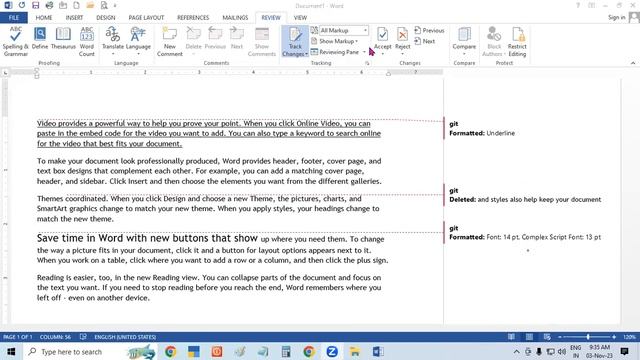This screenshot has height=360, width=640.
Task: Click zoom in plus button
Action: (614, 337)
